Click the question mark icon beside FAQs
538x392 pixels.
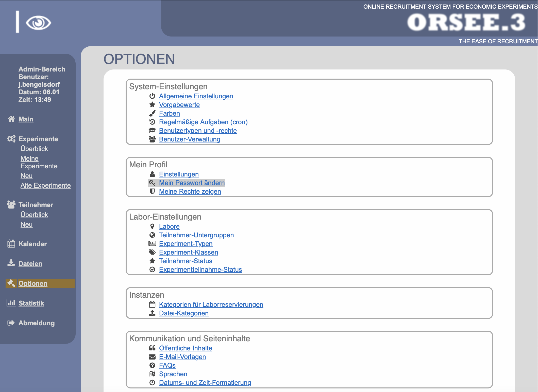pyautogui.click(x=152, y=365)
